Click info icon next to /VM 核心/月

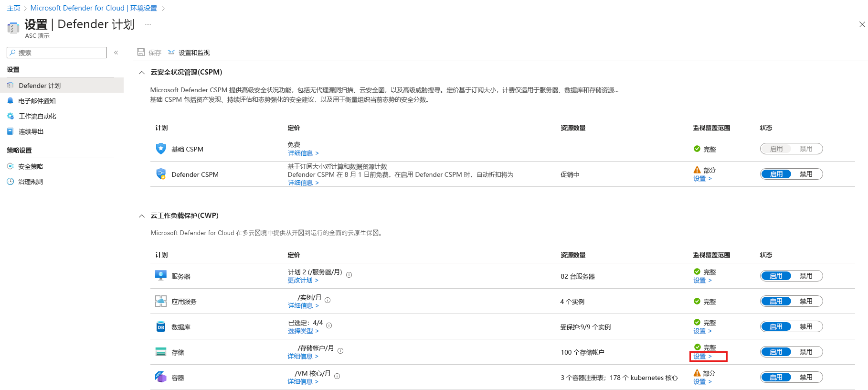[337, 376]
